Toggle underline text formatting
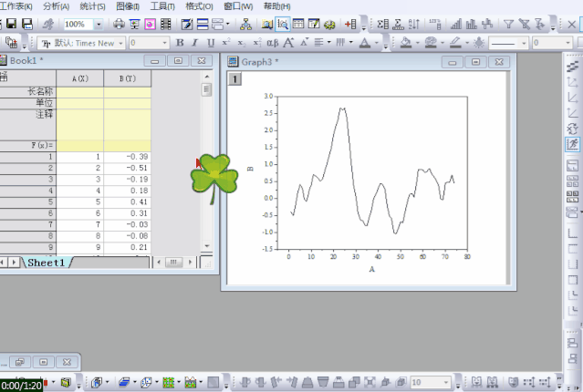Screen dimensions: 583x392 pos(210,43)
